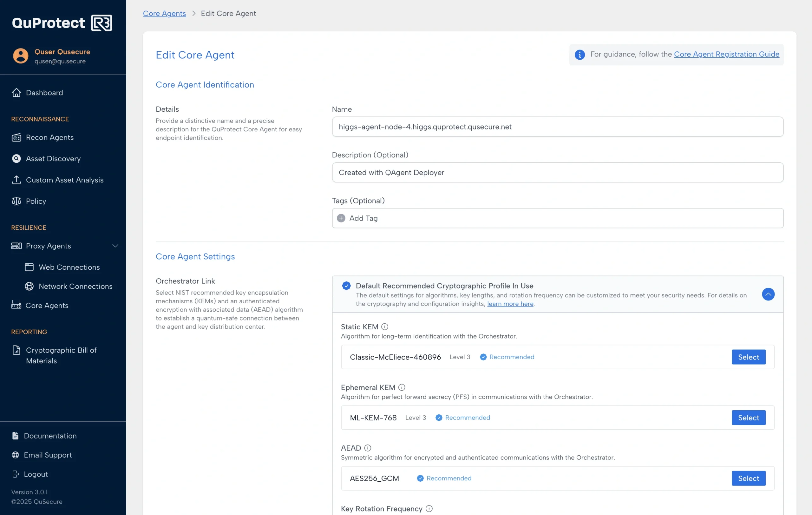The image size is (812, 515).
Task: Click the AEAD info icon
Action: [368, 448]
